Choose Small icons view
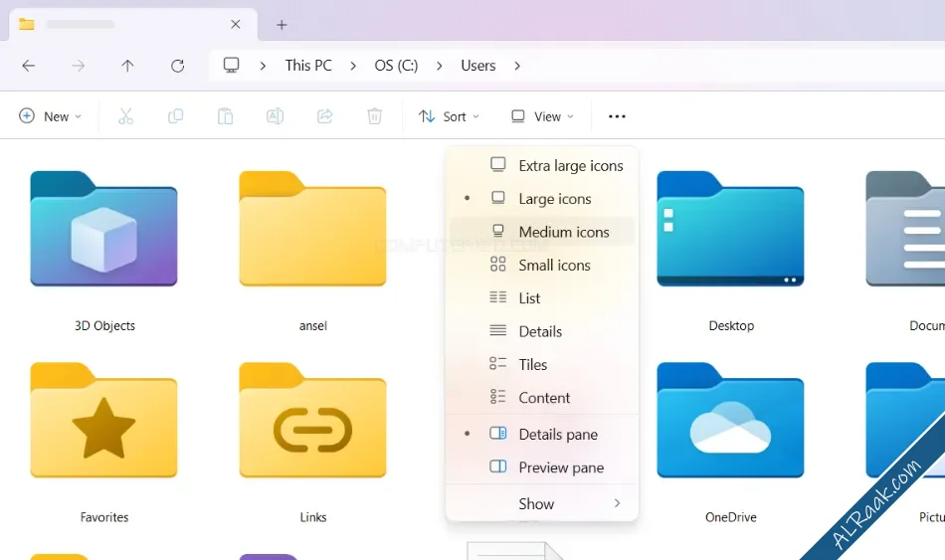The width and height of the screenshot is (945, 560). coord(542,265)
